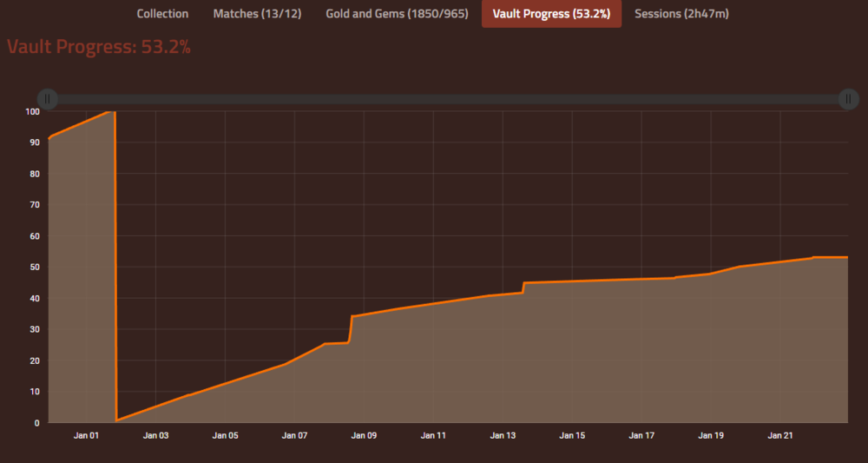Screen dimensions: 868x463
Task: Click the right range slider grip handle
Action: 849,99
